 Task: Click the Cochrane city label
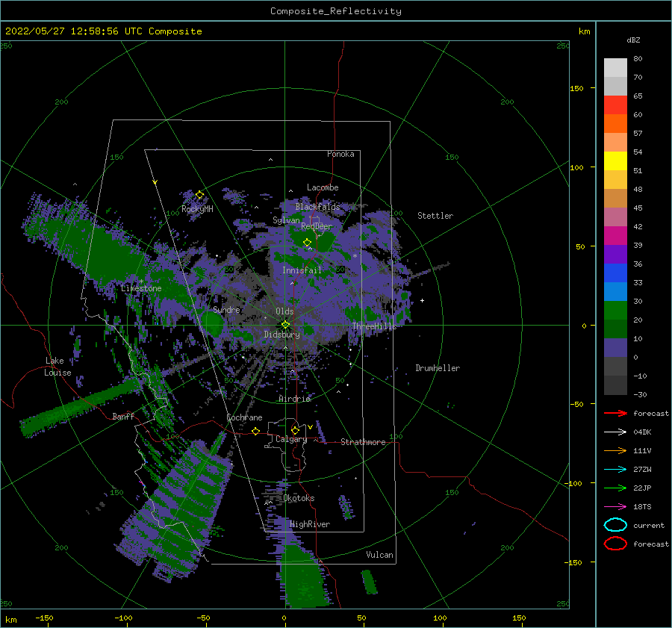(244, 417)
